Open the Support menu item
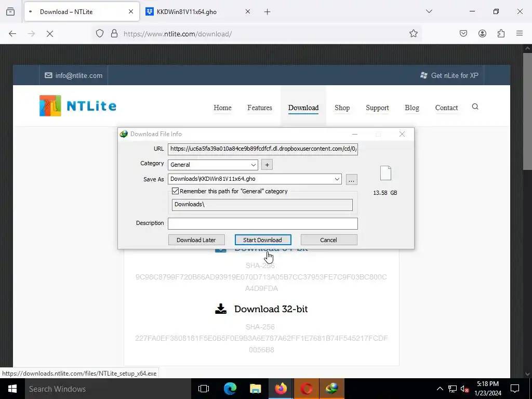Image resolution: width=532 pixels, height=399 pixels. click(377, 108)
